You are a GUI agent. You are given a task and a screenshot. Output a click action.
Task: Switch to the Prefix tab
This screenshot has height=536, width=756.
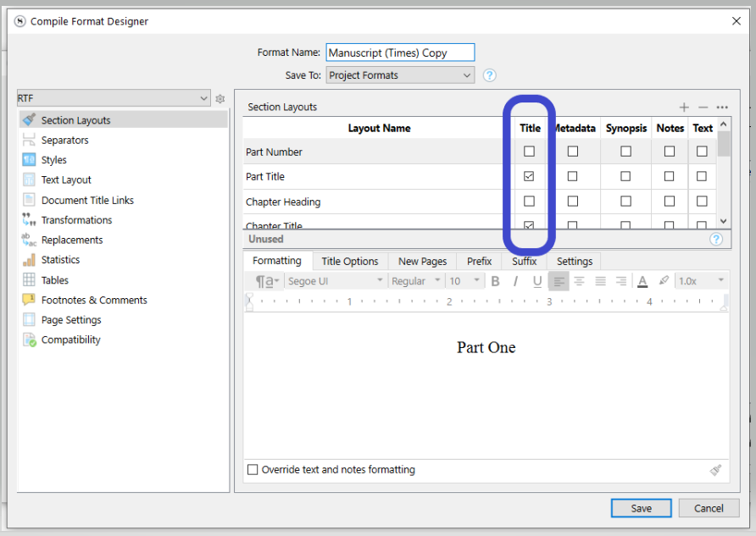pyautogui.click(x=479, y=261)
